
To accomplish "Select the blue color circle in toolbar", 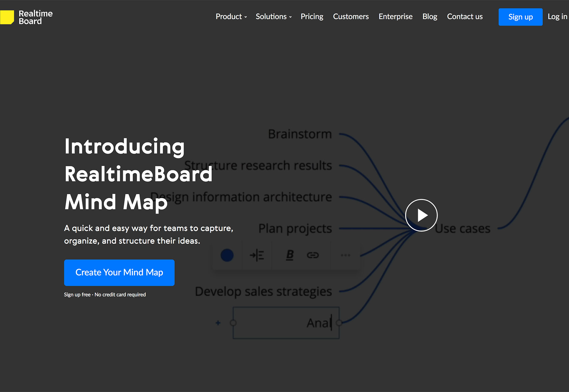I will [227, 255].
